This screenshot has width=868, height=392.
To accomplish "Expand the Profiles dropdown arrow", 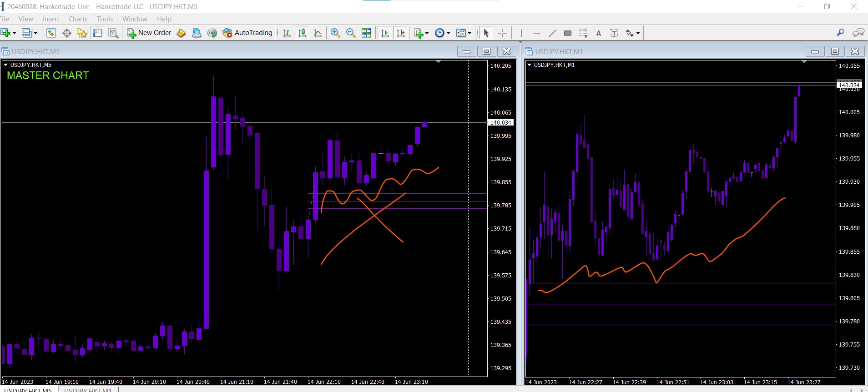I will (x=35, y=33).
